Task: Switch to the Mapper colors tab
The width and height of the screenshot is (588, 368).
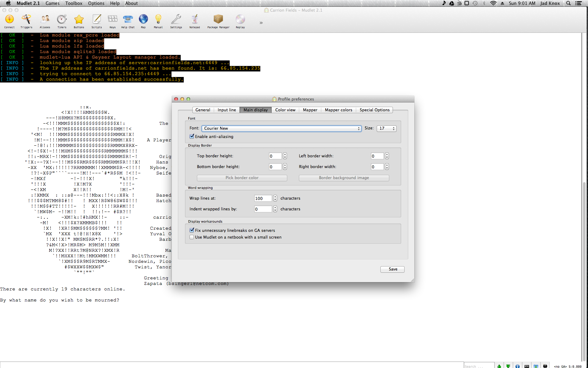Action: coord(338,110)
